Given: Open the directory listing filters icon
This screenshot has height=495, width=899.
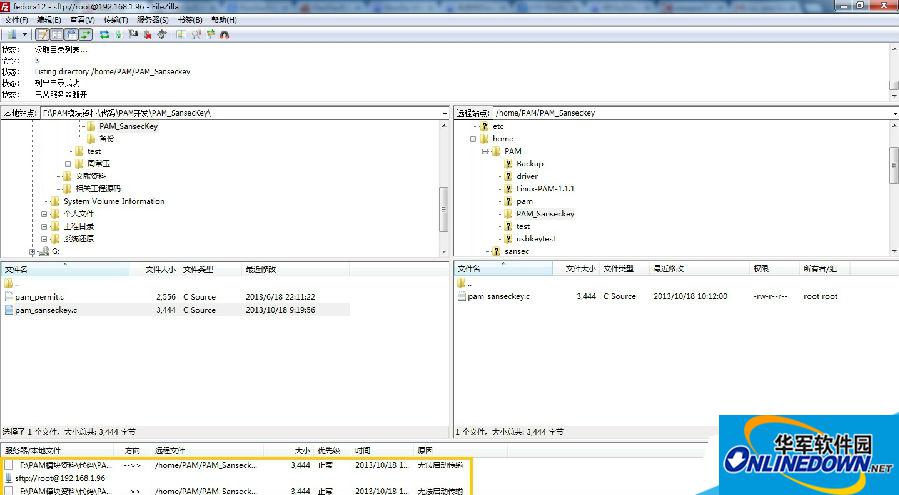Looking at the screenshot, I should (x=181, y=34).
